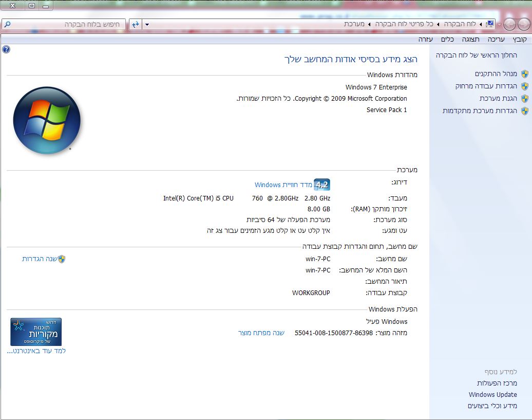This screenshot has height=420, width=532.
Task: Expand the recent pages dropdown near back button
Action: point(500,25)
